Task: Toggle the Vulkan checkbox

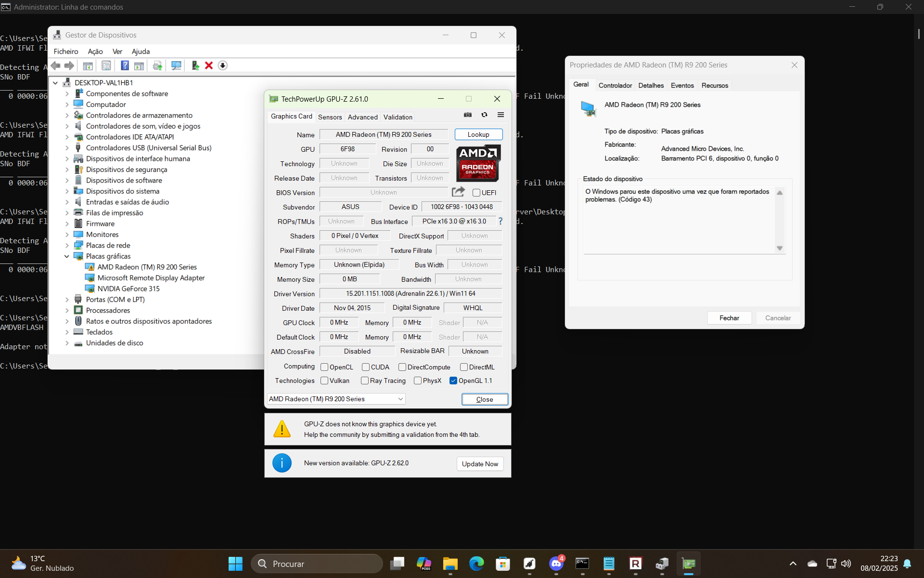Action: coord(324,381)
